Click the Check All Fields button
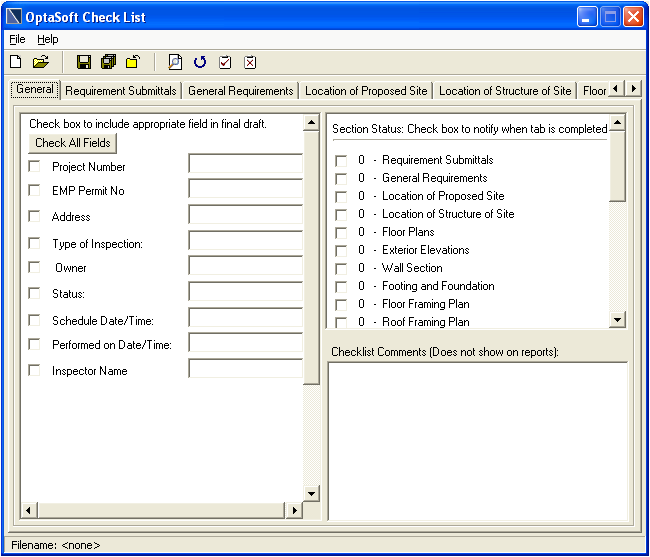Image resolution: width=650 pixels, height=557 pixels. point(73,143)
